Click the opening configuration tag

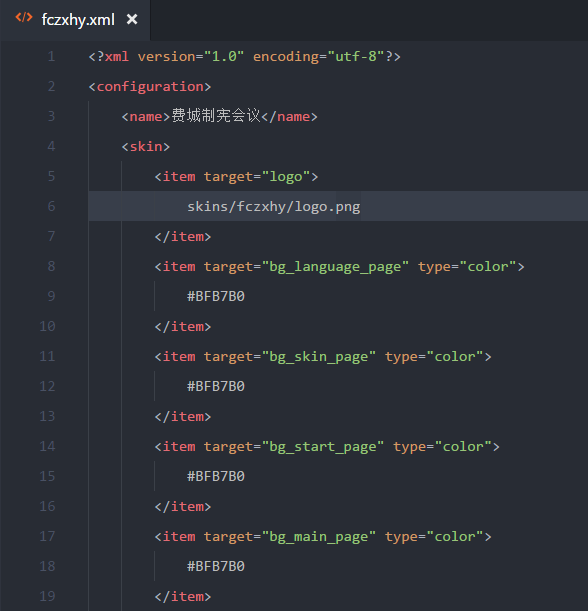pyautogui.click(x=150, y=87)
